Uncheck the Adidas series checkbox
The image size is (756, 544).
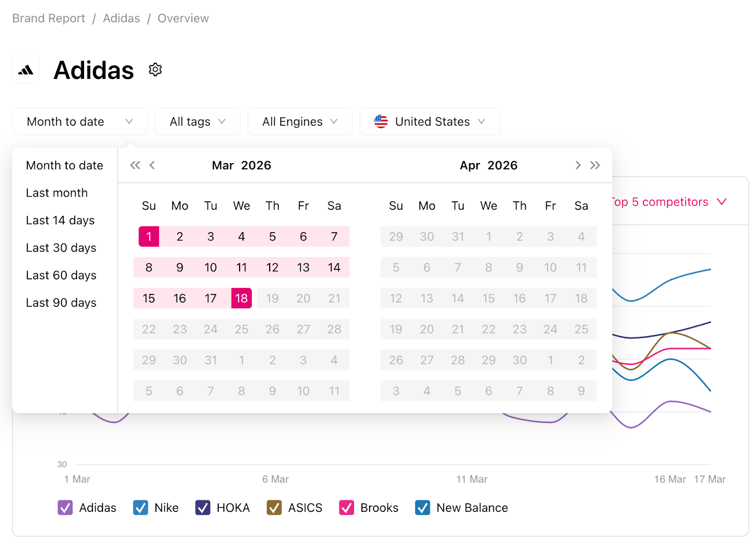pyautogui.click(x=65, y=507)
